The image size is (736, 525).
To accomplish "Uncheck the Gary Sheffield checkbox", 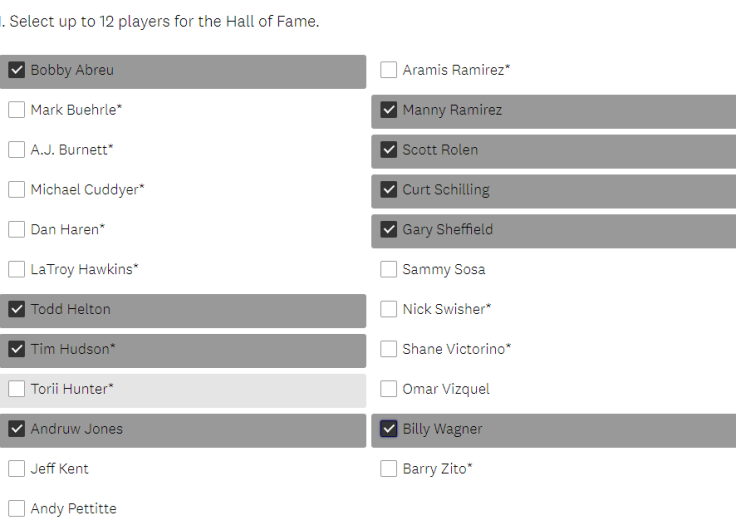I will pyautogui.click(x=389, y=230).
